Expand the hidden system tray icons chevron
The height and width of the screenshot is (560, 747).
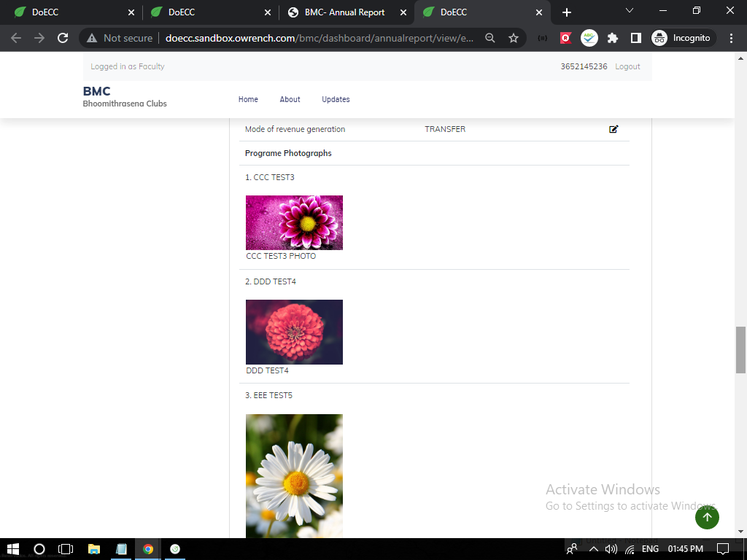(593, 549)
